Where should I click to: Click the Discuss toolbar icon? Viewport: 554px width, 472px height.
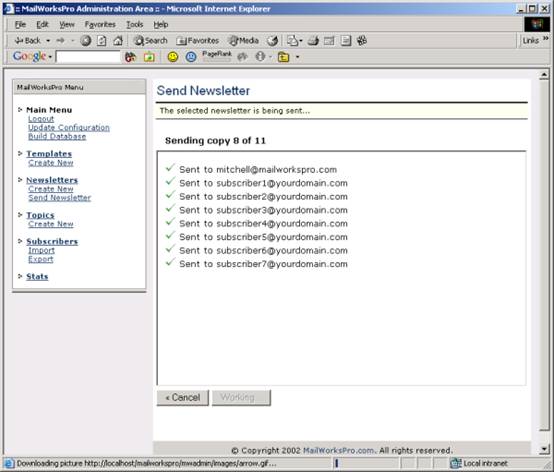tap(346, 41)
